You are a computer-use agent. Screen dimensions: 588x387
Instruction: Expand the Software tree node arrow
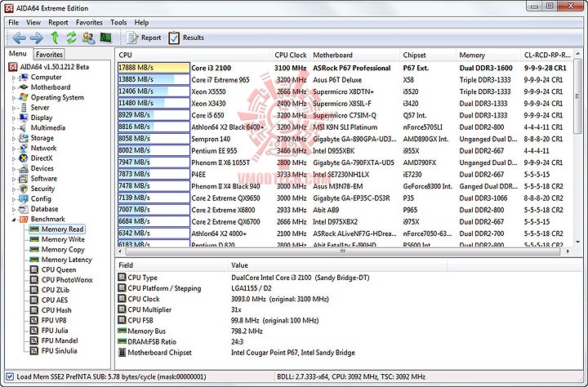coord(14,179)
